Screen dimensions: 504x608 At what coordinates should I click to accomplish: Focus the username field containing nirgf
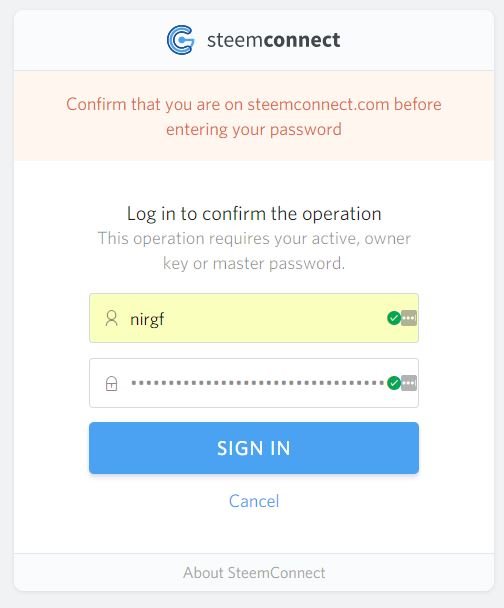point(254,318)
